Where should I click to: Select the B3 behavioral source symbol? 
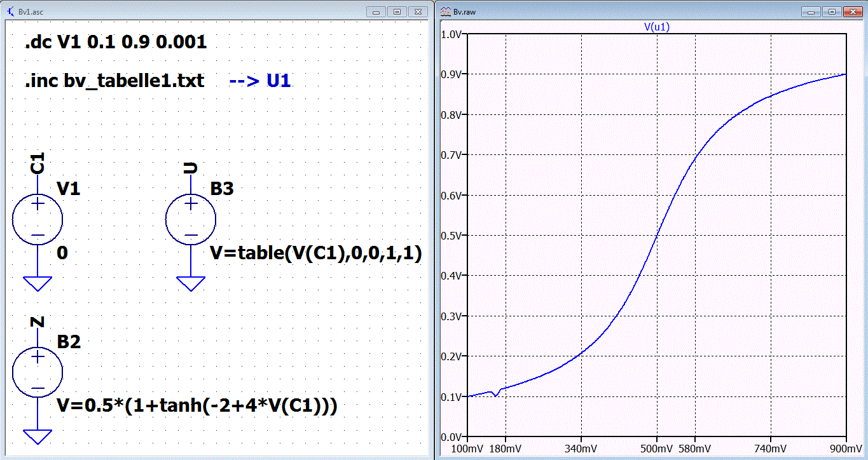[x=191, y=219]
